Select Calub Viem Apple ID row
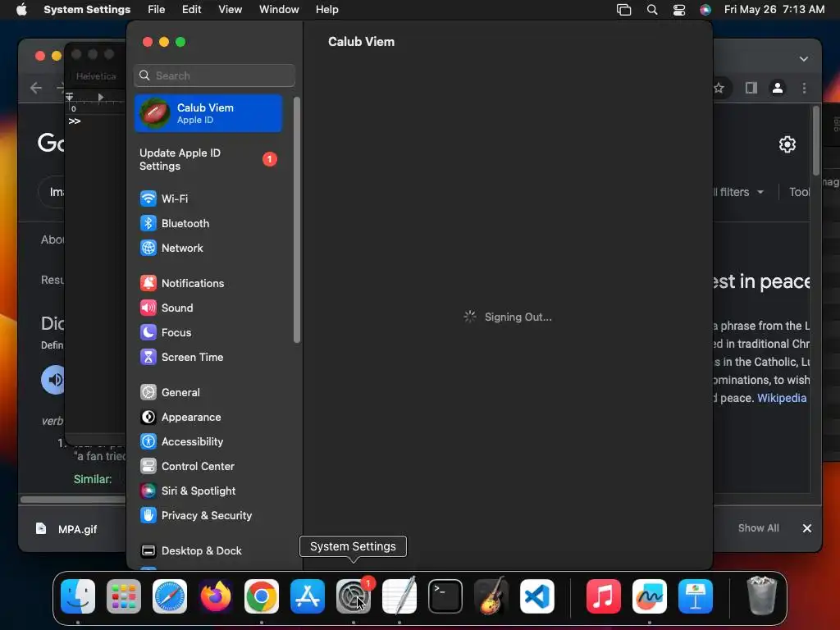840x630 pixels. pos(208,113)
